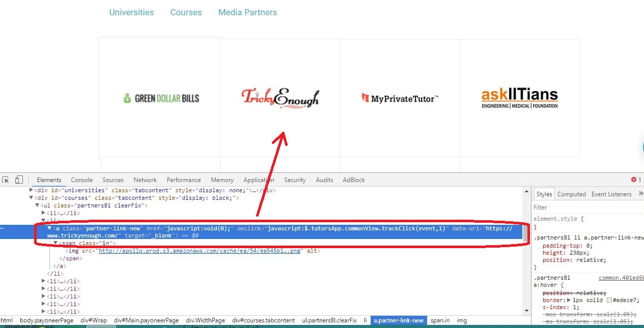Switch to the Computed sidebar tab

(572, 194)
